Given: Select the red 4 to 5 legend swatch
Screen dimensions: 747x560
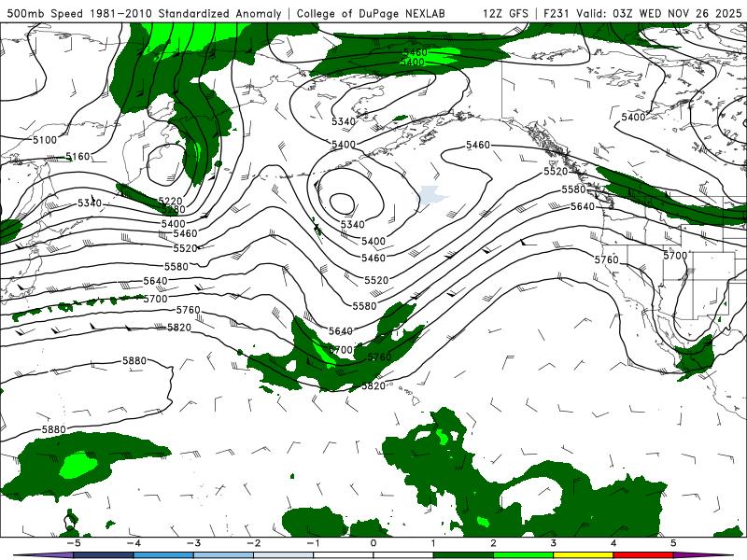Looking at the screenshot, I should 643,555.
